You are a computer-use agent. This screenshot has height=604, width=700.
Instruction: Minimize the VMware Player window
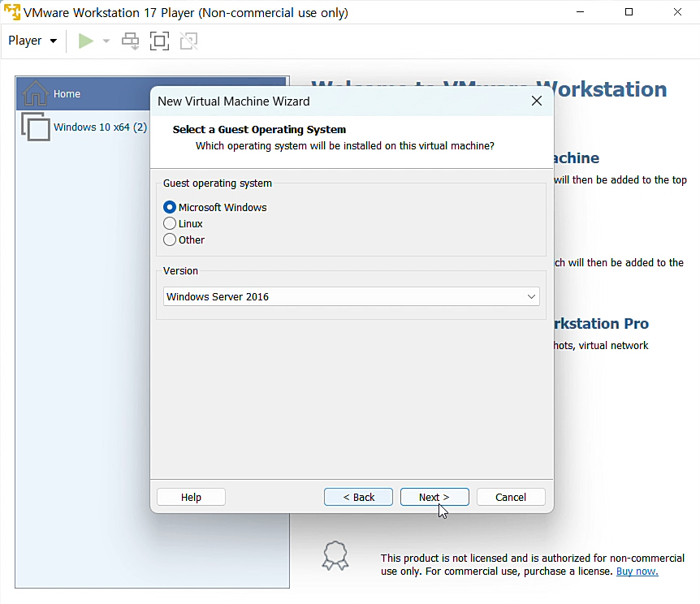coord(580,12)
